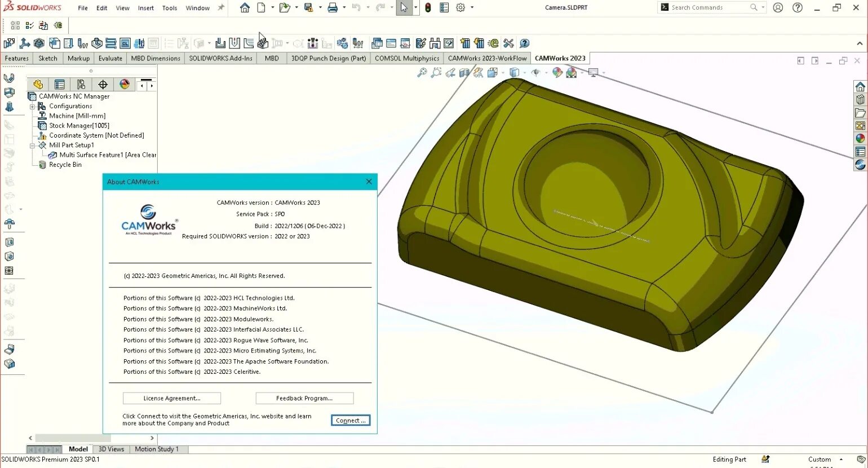
Task: Switch to the Evaluate tab
Action: (110, 58)
